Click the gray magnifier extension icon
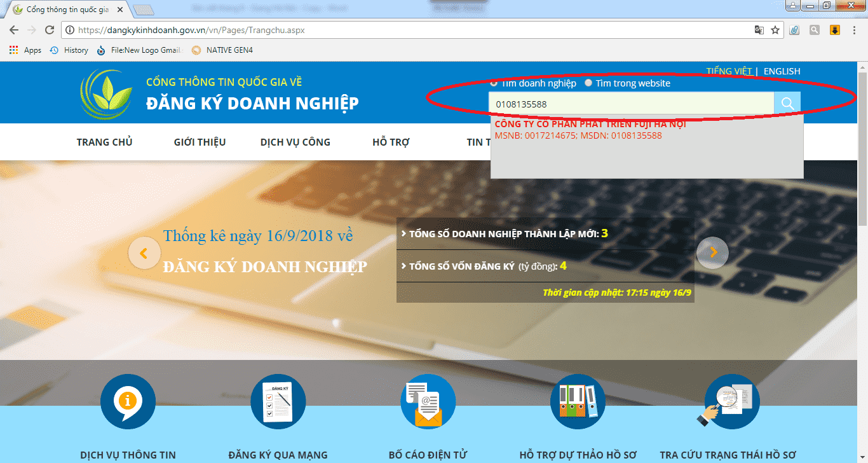Viewport: 868px width, 463px height. (815, 30)
